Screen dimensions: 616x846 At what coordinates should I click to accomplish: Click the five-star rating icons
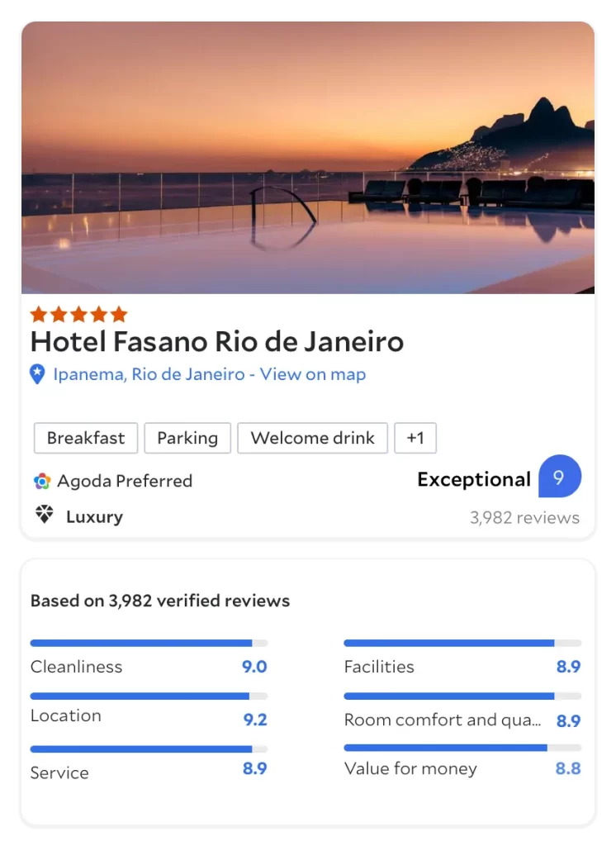[x=78, y=314]
